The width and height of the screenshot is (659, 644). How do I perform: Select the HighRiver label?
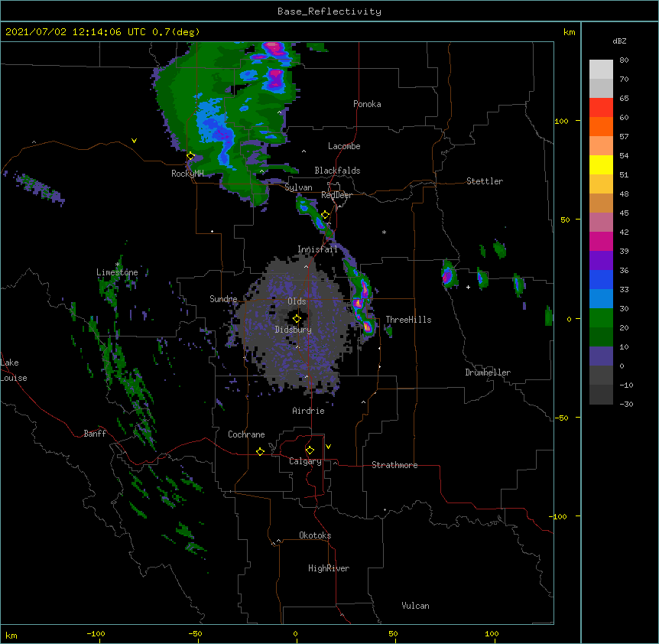tap(329, 568)
